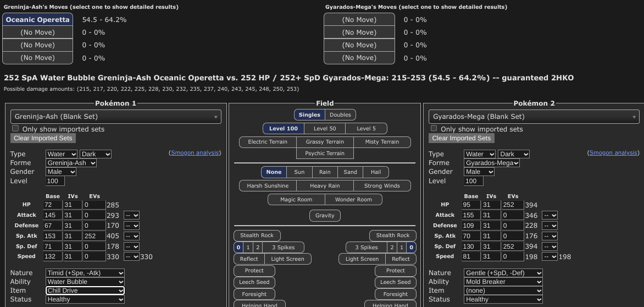Set left side to 3 Spikes
This screenshot has width=644, height=307.
click(284, 248)
